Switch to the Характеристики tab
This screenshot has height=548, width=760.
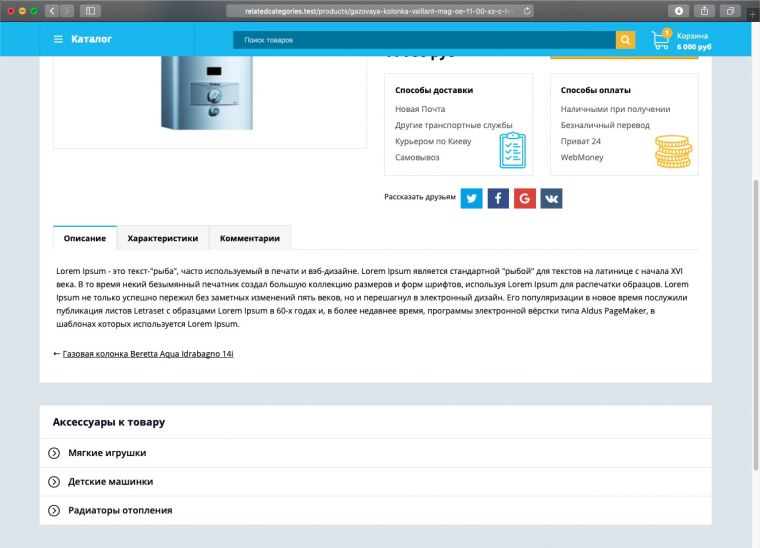click(163, 238)
